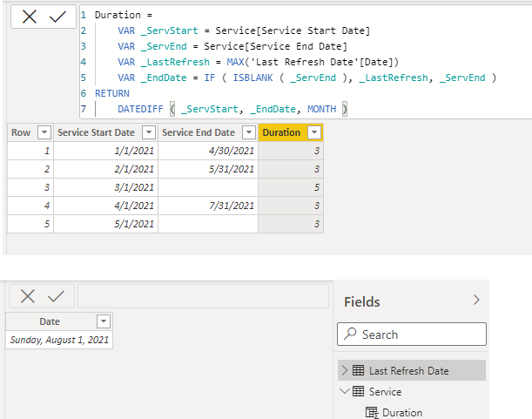Click the Service table icon

(358, 391)
